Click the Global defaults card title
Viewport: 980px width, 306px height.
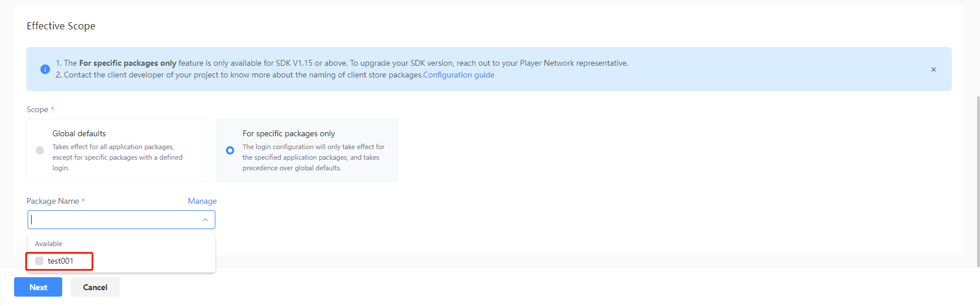(x=79, y=133)
